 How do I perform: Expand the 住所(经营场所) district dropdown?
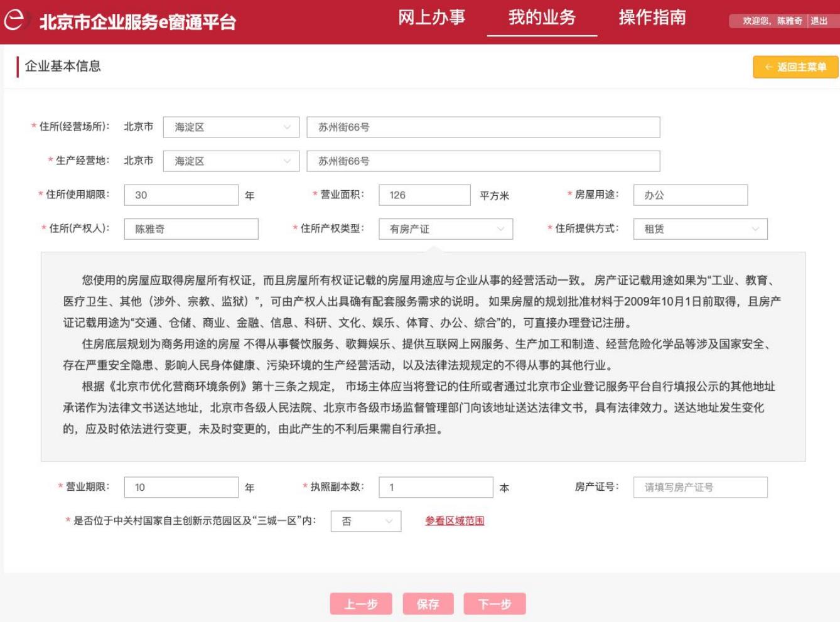[231, 127]
